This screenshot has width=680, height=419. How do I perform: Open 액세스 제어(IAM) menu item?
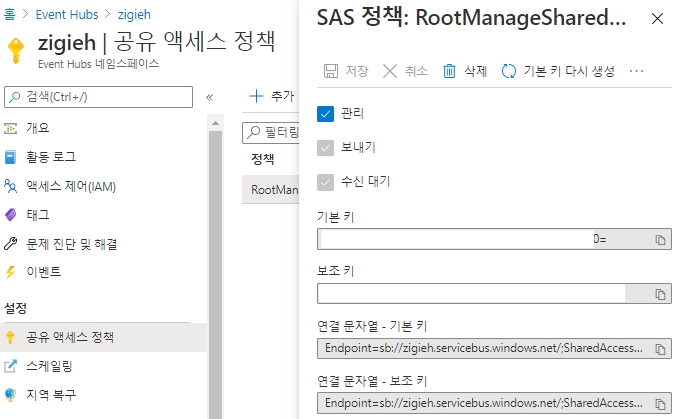pyautogui.click(x=71, y=186)
